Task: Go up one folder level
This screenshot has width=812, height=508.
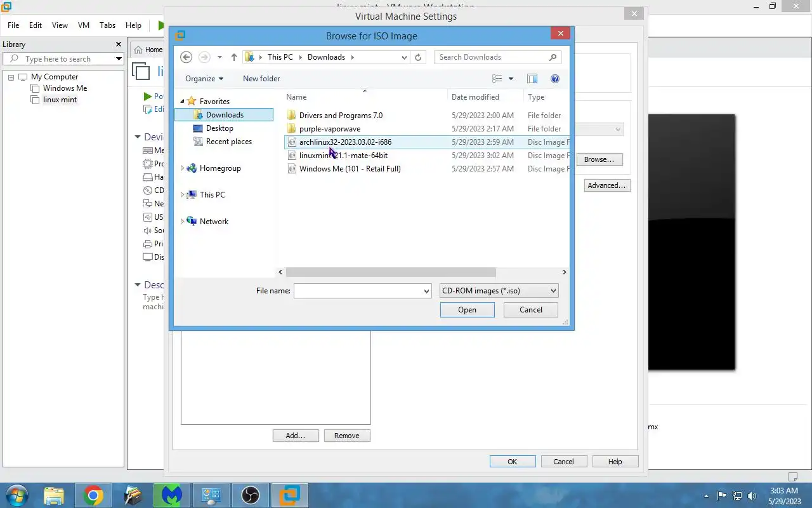Action: coord(233,57)
